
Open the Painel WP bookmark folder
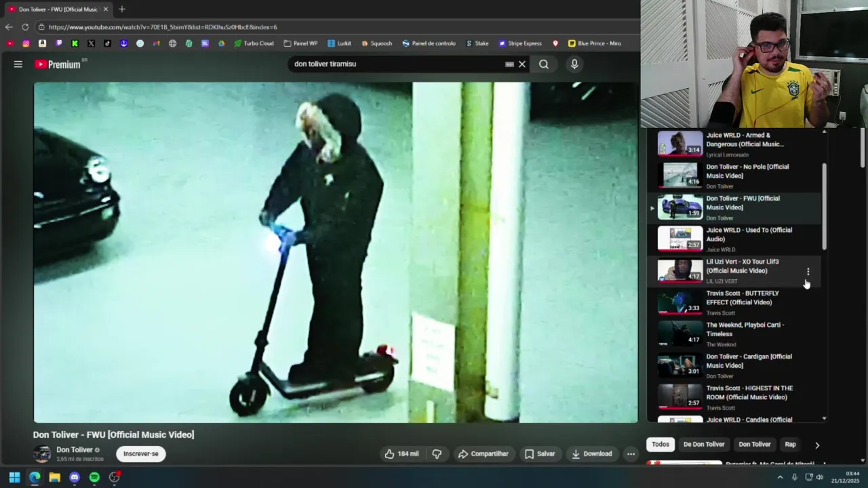300,43
